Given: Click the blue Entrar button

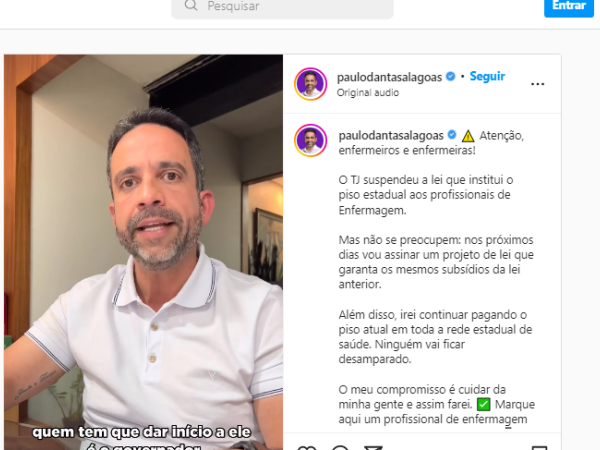Looking at the screenshot, I should click(569, 7).
